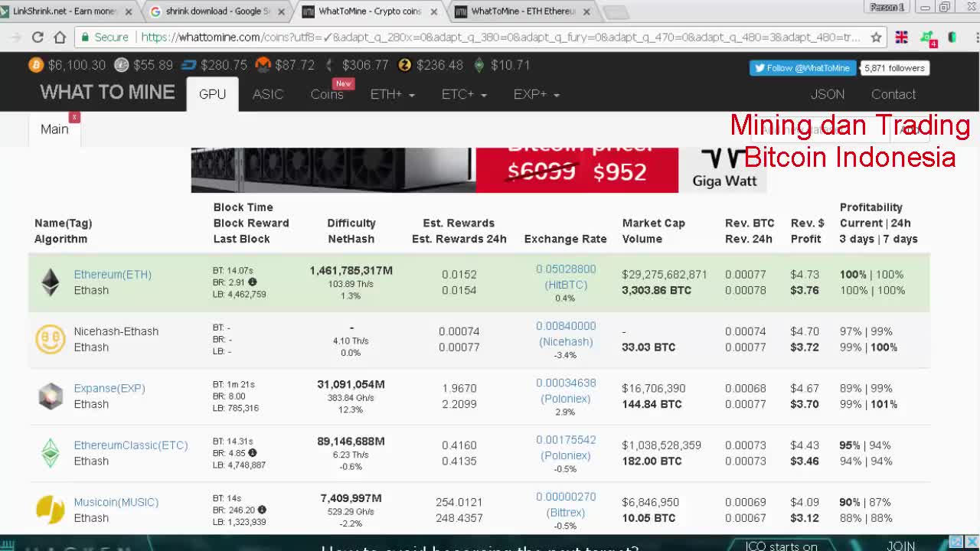Click the Monero price icon showing $87.72
Viewport: 980px width, 551px height.
click(263, 65)
